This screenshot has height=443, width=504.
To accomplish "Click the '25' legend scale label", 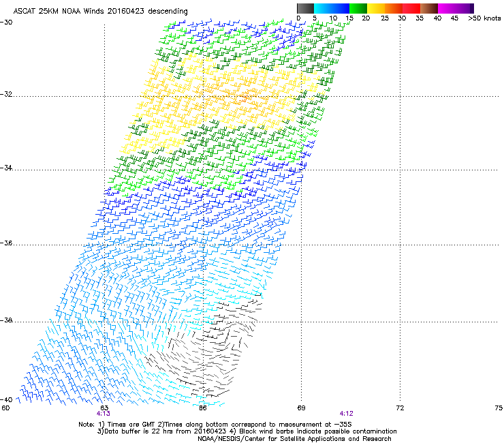I will (385, 18).
